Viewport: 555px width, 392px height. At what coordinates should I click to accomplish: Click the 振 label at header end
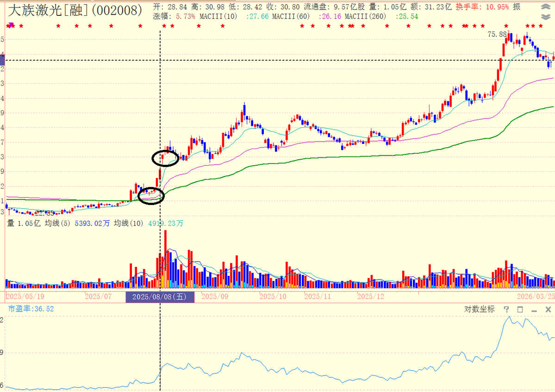(x=517, y=7)
